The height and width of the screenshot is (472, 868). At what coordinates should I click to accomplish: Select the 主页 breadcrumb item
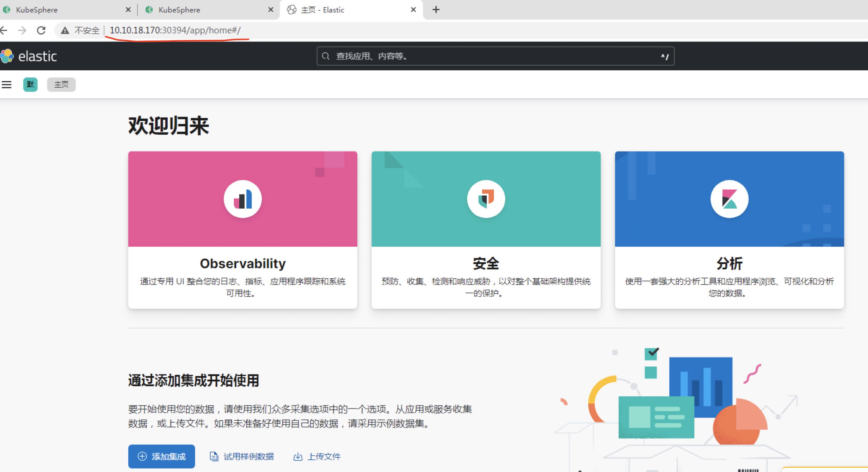(x=61, y=85)
